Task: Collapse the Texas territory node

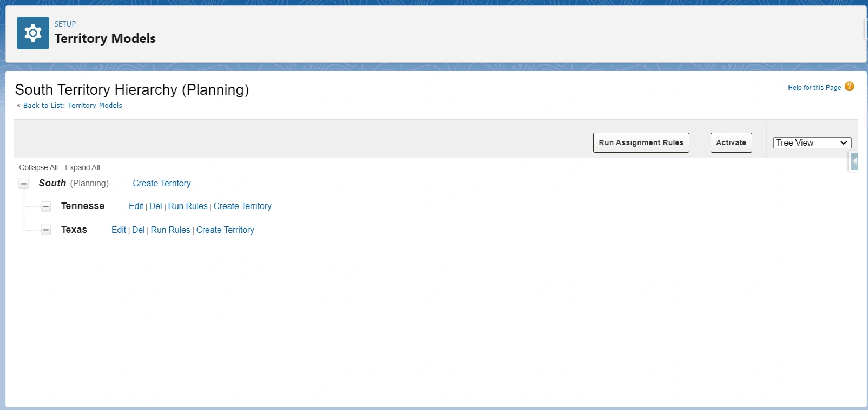Action: pyautogui.click(x=46, y=230)
